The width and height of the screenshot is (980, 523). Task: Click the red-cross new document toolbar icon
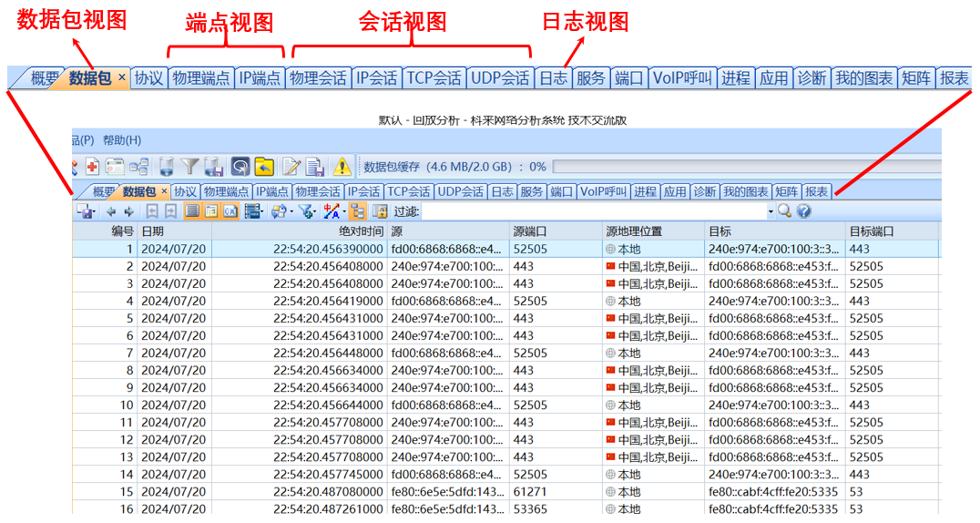tap(93, 167)
